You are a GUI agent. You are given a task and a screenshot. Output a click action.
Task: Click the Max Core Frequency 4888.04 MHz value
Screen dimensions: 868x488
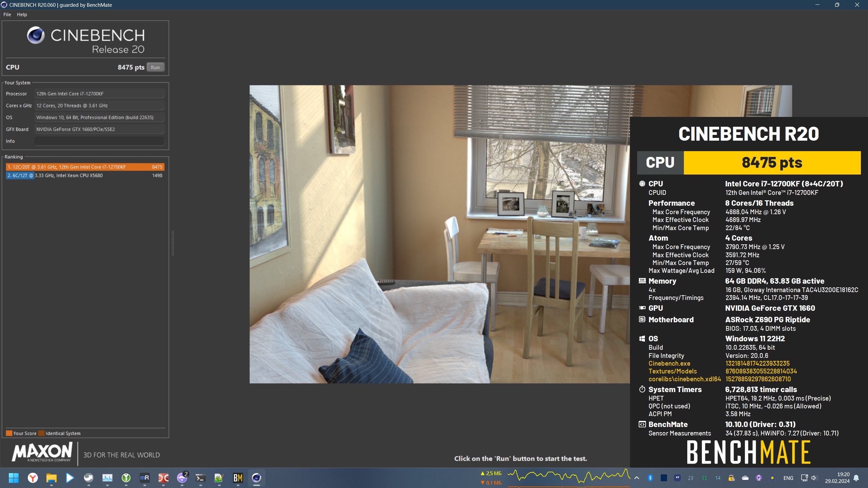(755, 212)
